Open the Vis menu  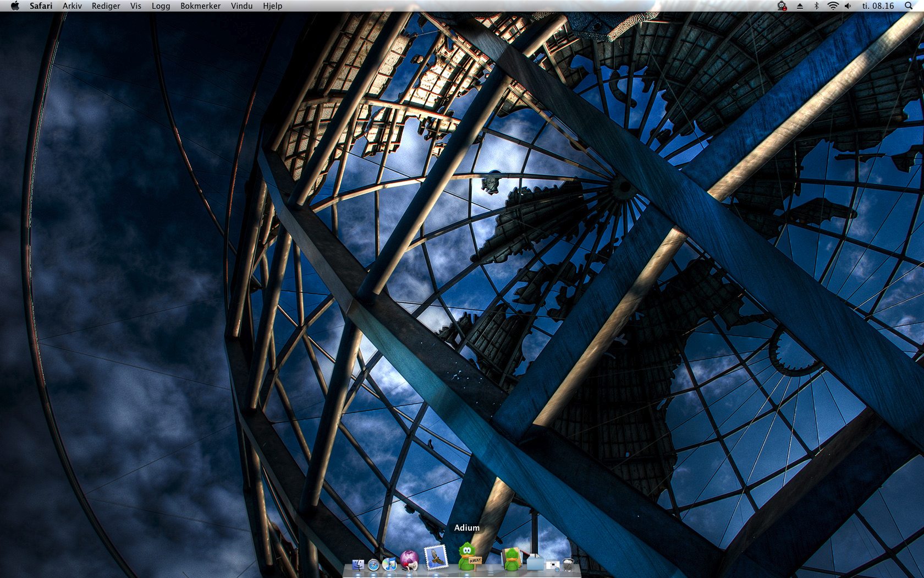(136, 6)
